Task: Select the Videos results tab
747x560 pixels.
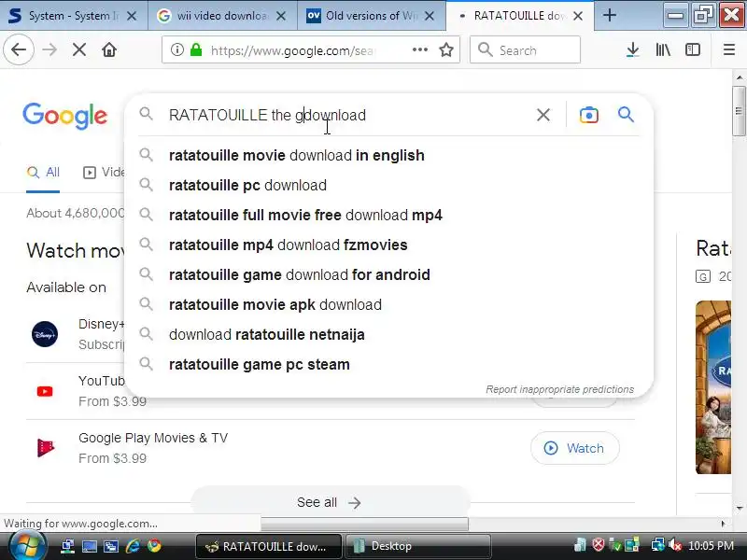Action: click(x=104, y=173)
